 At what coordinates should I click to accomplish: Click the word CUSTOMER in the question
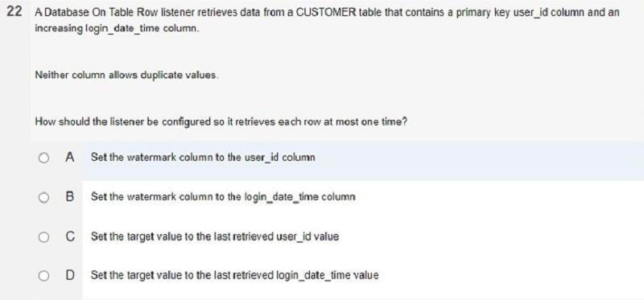[326, 12]
